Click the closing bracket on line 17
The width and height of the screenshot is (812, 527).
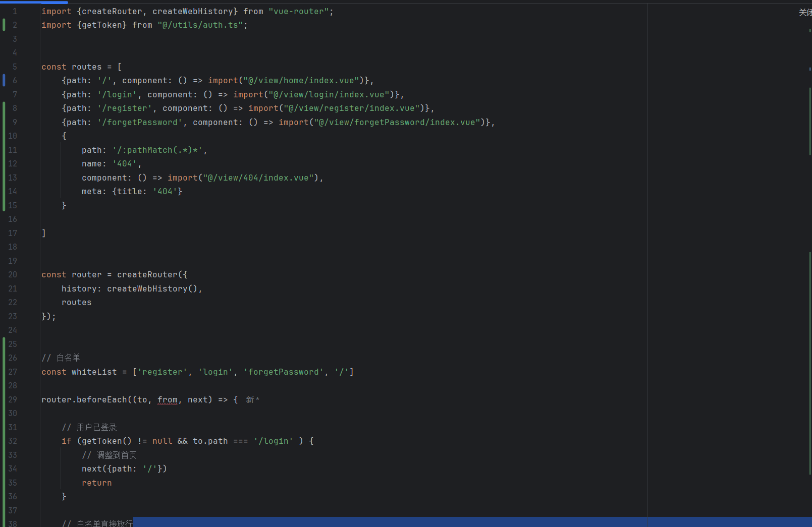tap(44, 233)
